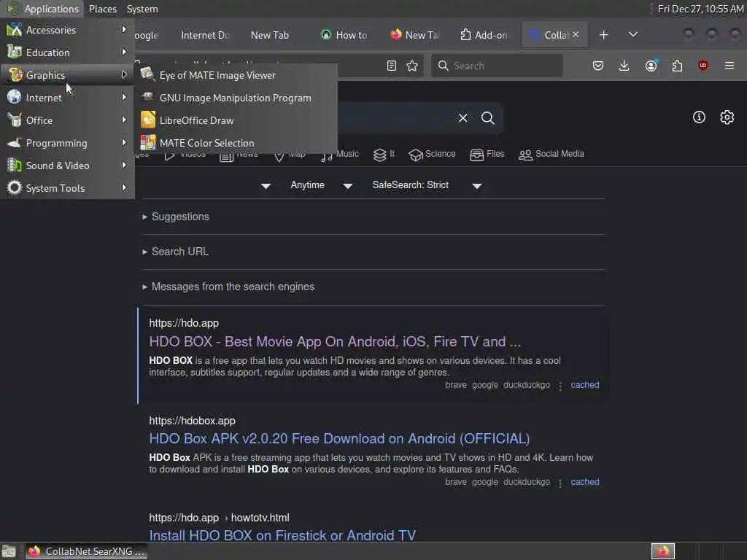Expand Messages from the search engines
747x560 pixels.
coord(228,287)
